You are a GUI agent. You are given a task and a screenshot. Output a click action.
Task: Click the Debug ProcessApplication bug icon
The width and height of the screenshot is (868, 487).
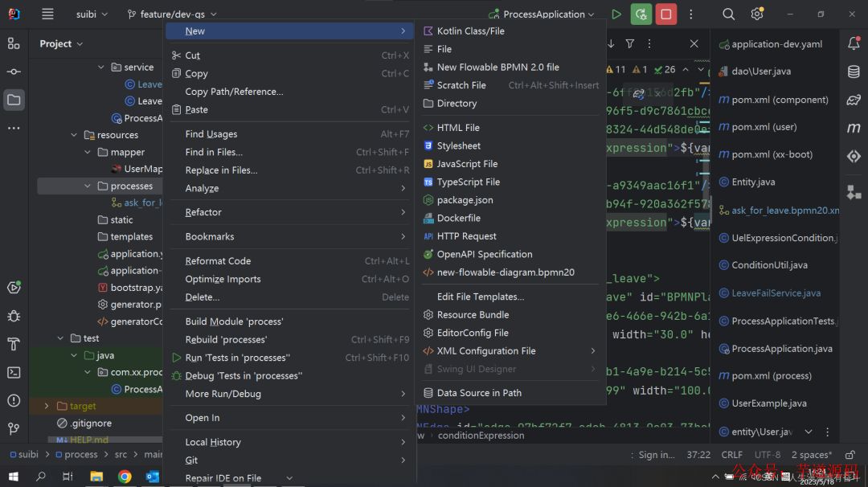click(x=641, y=14)
